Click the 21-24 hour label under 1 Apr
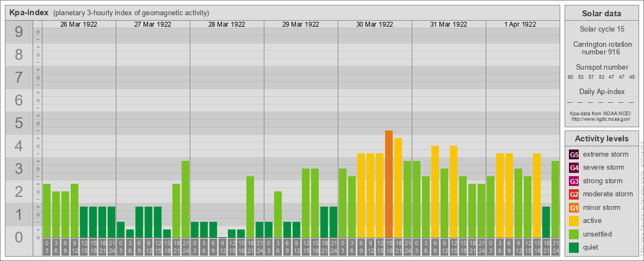 coord(555,247)
